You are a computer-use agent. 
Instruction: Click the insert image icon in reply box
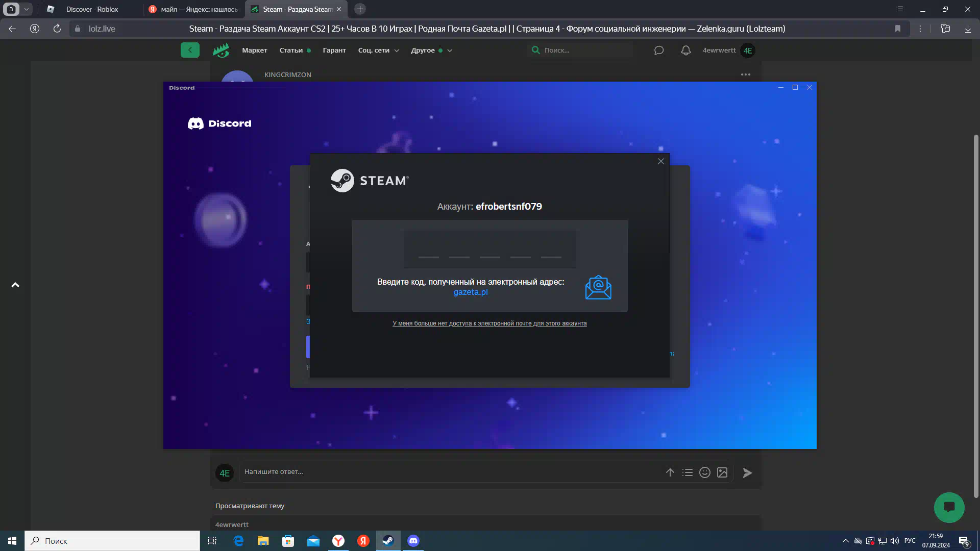722,472
